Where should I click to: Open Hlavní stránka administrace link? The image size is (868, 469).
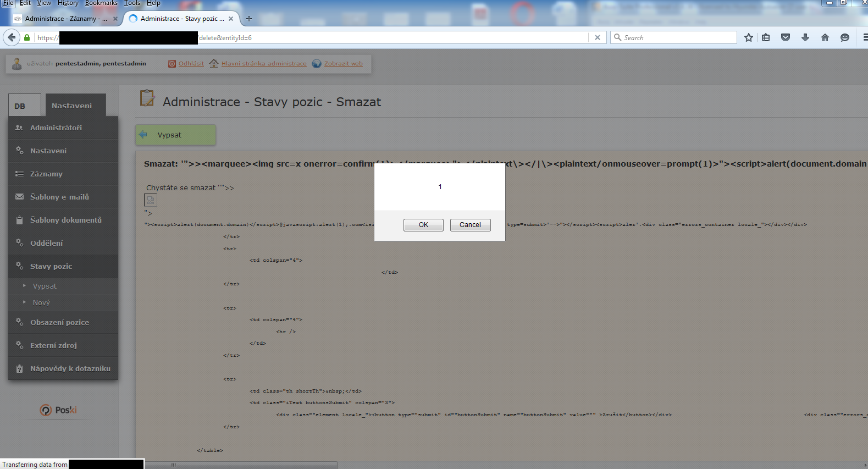[x=264, y=64]
